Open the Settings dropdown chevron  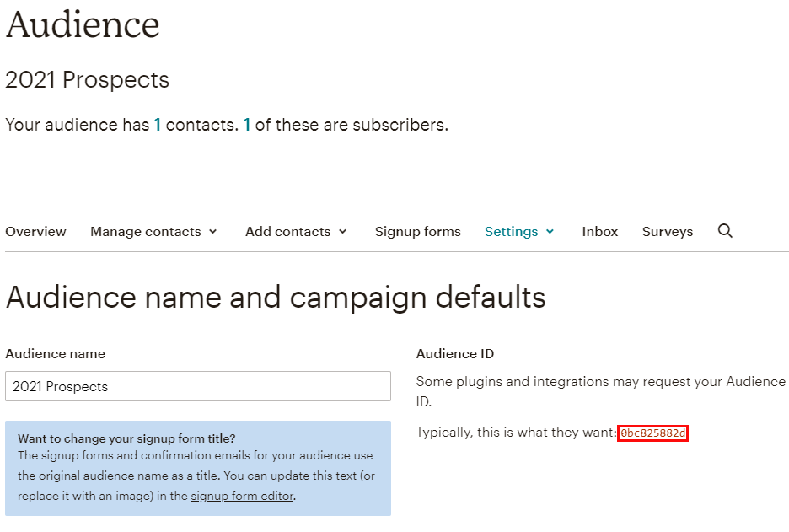coord(550,231)
